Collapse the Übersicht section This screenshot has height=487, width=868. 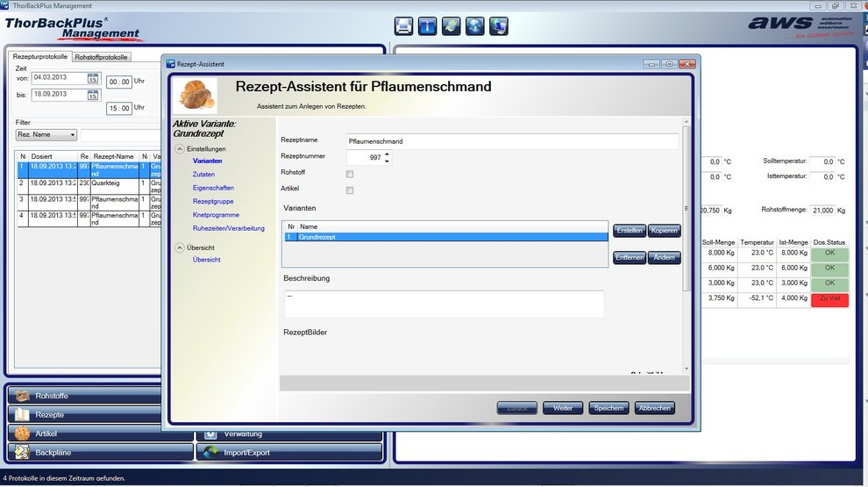click(180, 247)
